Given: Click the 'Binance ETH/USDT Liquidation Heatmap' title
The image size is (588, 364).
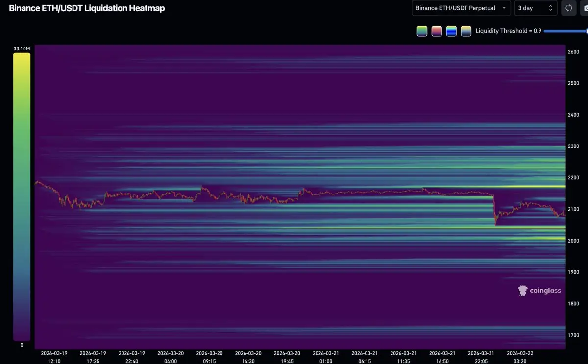Looking at the screenshot, I should (x=87, y=8).
